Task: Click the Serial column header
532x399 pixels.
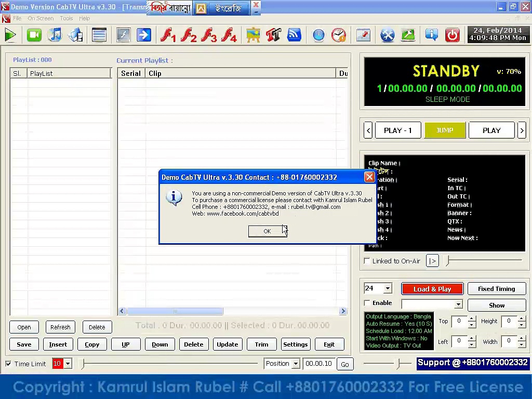Action: pyautogui.click(x=131, y=73)
